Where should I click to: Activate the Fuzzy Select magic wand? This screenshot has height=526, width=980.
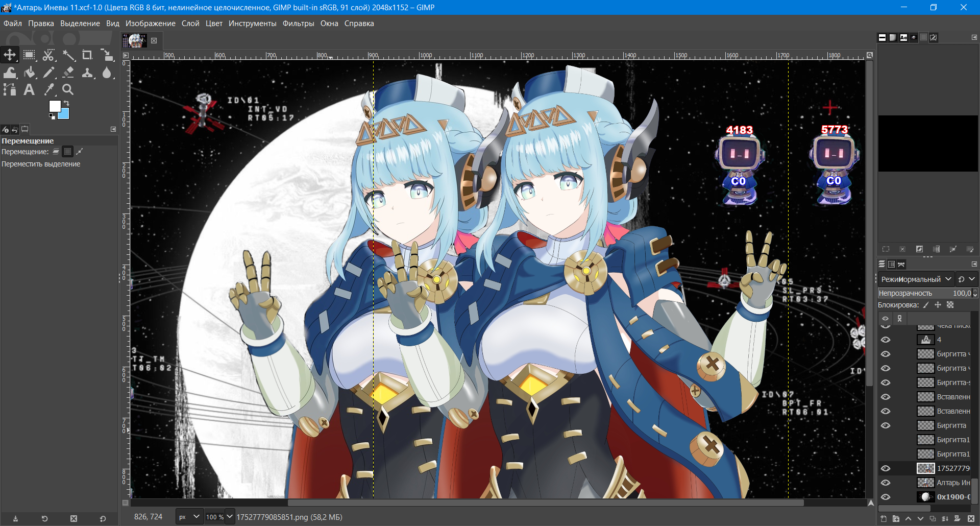[x=68, y=55]
